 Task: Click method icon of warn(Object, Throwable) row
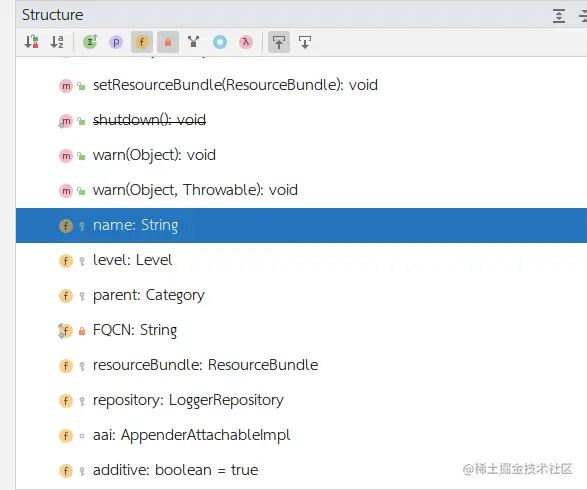66,191
